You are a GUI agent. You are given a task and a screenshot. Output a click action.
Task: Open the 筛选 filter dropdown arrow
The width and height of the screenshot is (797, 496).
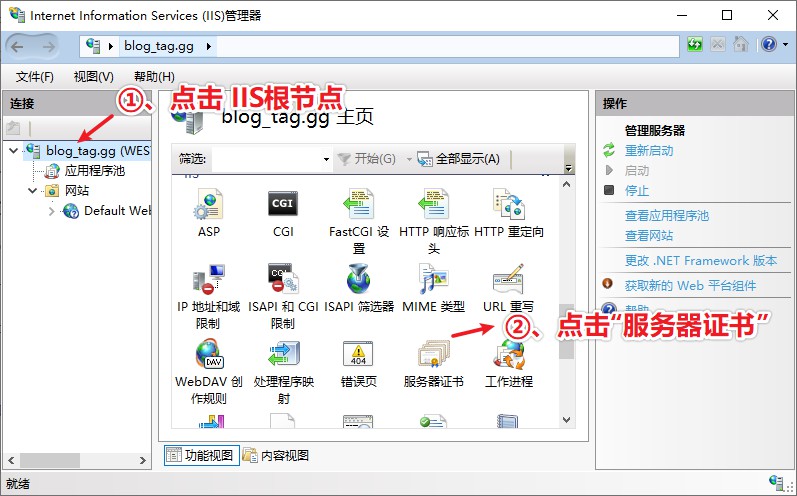click(326, 160)
